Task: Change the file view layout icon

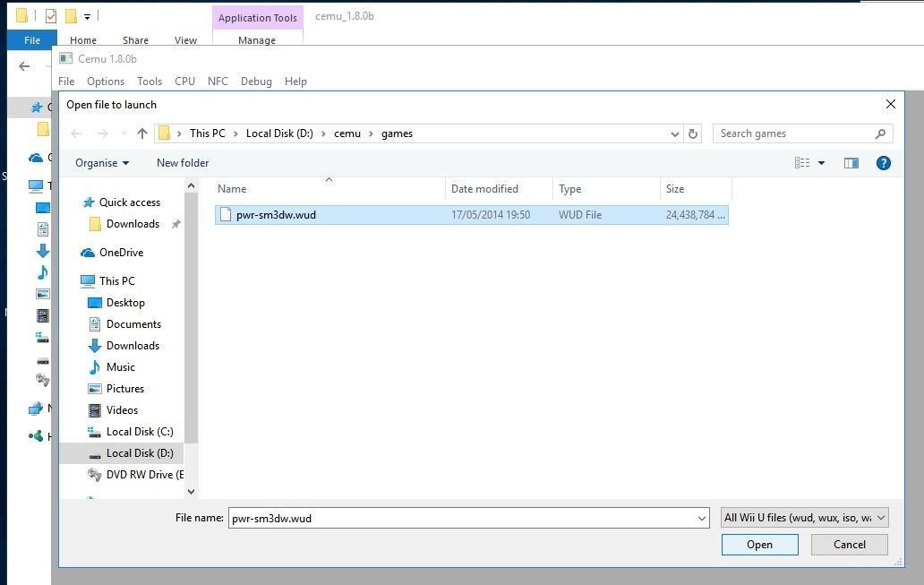Action: pos(802,163)
